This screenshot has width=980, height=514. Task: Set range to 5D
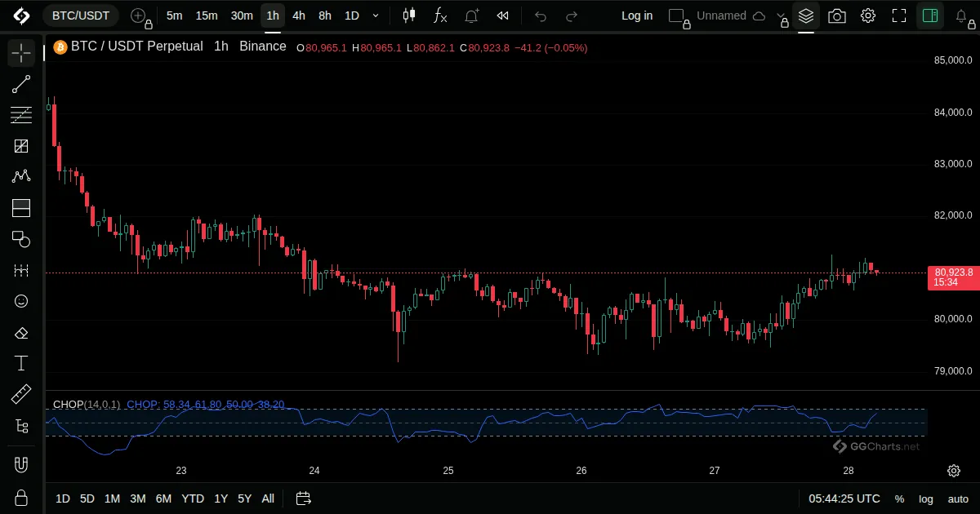coord(87,498)
